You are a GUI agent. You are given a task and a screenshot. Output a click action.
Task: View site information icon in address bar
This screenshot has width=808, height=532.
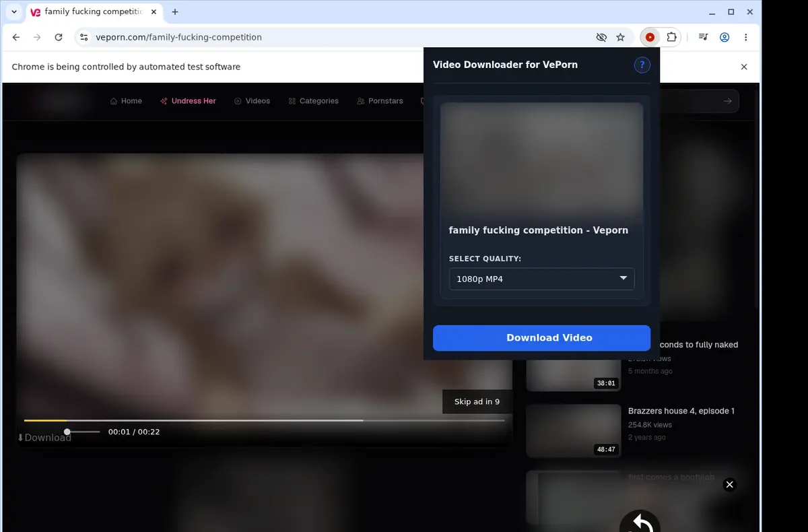point(83,38)
